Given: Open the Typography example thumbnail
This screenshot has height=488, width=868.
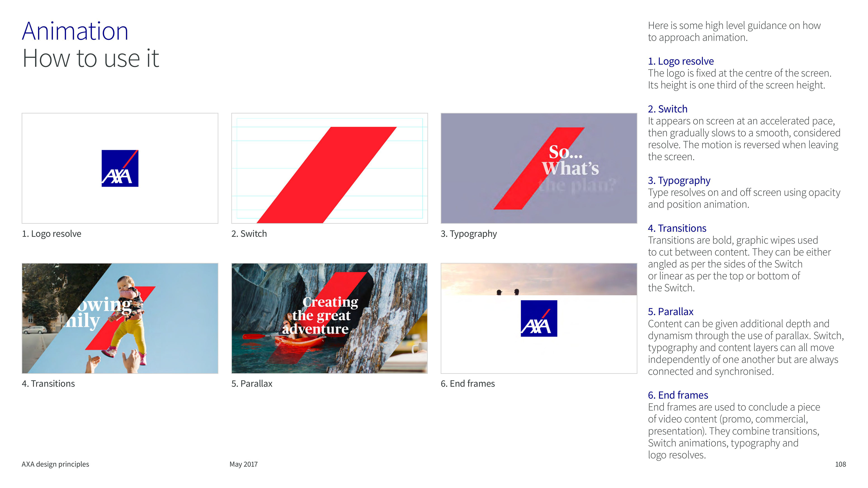Looking at the screenshot, I should (x=539, y=168).
